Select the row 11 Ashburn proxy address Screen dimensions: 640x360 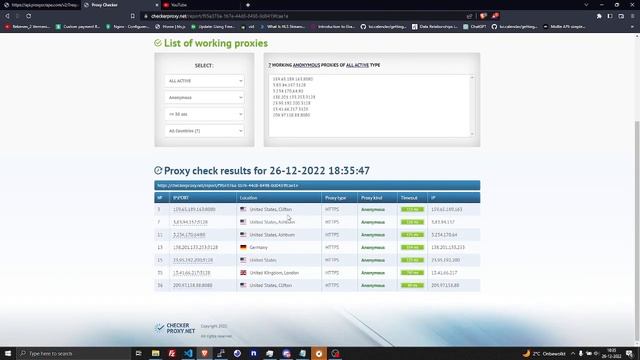[x=189, y=235]
